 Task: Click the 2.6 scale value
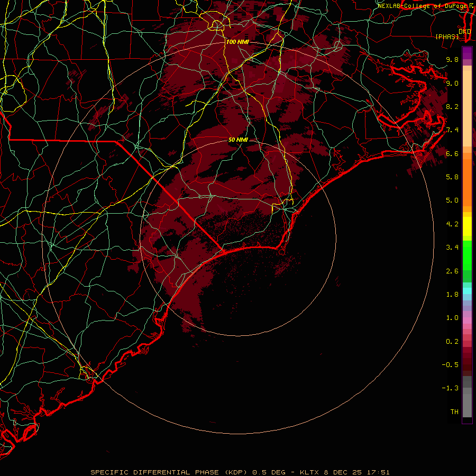tap(452, 271)
